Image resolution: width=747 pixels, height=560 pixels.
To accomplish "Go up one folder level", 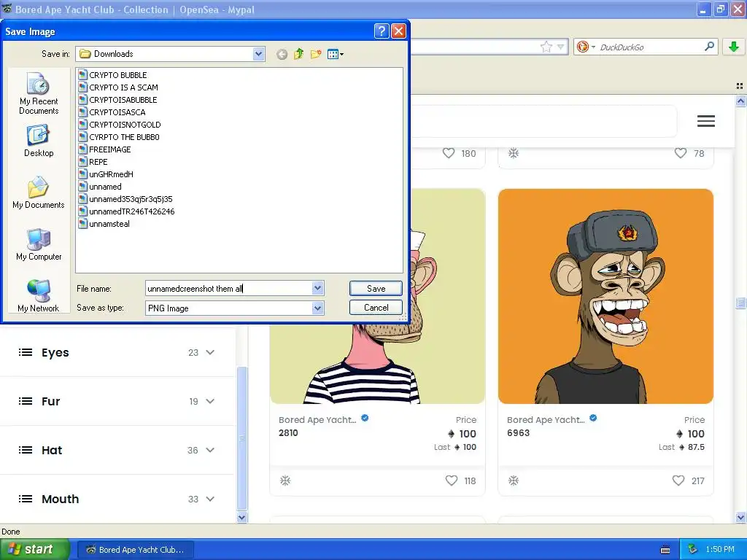I will [x=298, y=54].
